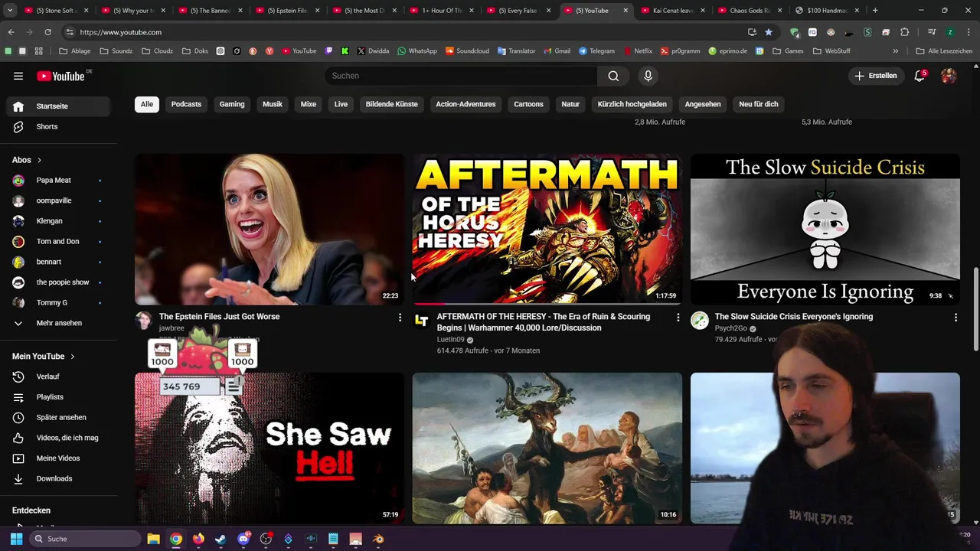Open Startseite in the sidebar
Image resolution: width=980 pixels, height=551 pixels.
[58, 106]
